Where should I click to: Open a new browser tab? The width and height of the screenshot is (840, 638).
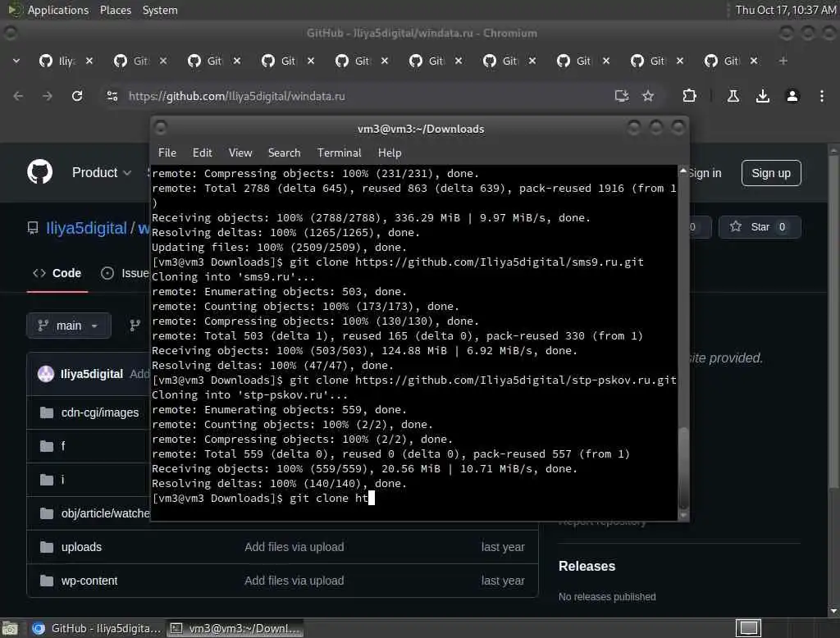(783, 61)
